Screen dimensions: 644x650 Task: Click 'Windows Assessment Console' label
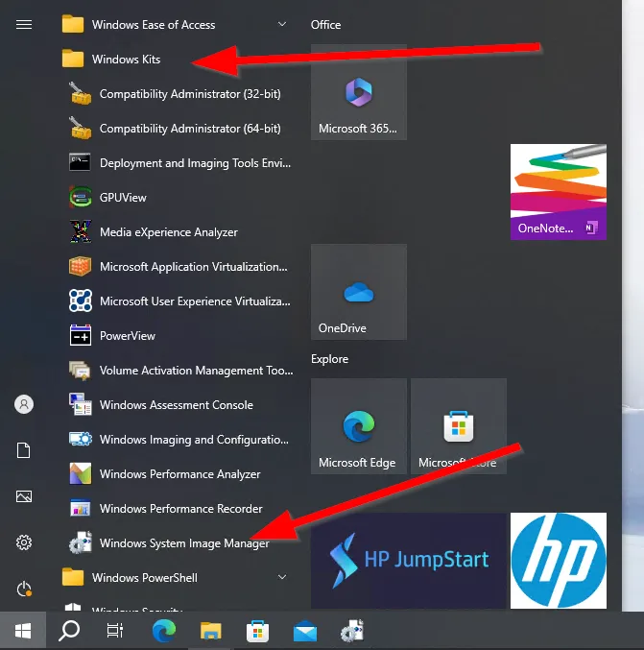pyautogui.click(x=177, y=405)
